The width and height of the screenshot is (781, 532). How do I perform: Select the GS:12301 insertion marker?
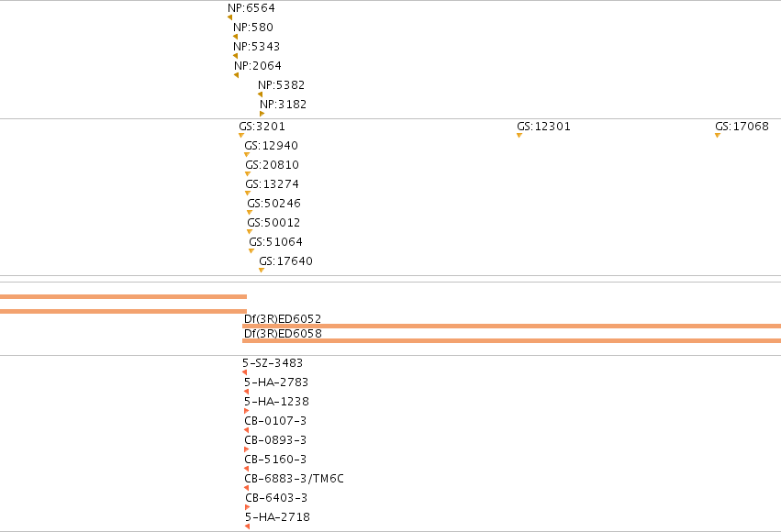(x=519, y=136)
